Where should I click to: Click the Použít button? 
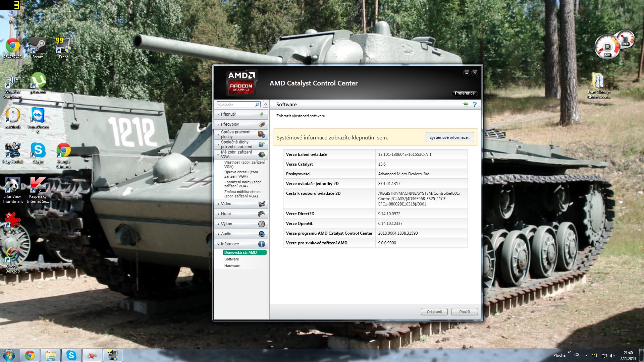[x=465, y=312]
